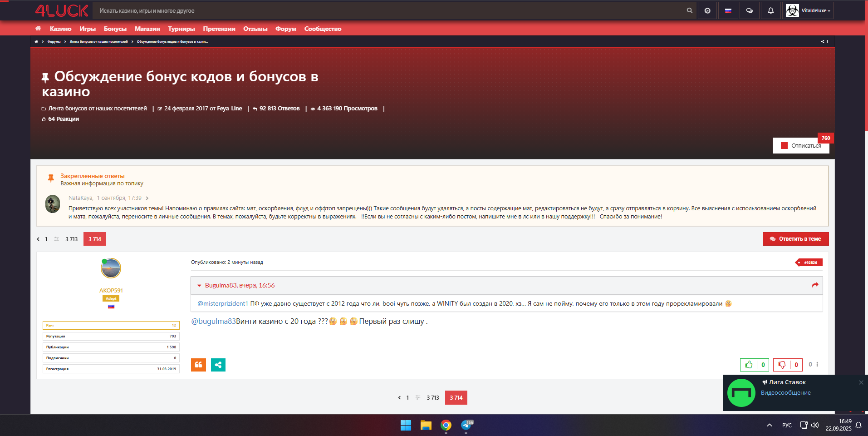Click the teal share post icon
The image size is (868, 436).
point(218,365)
